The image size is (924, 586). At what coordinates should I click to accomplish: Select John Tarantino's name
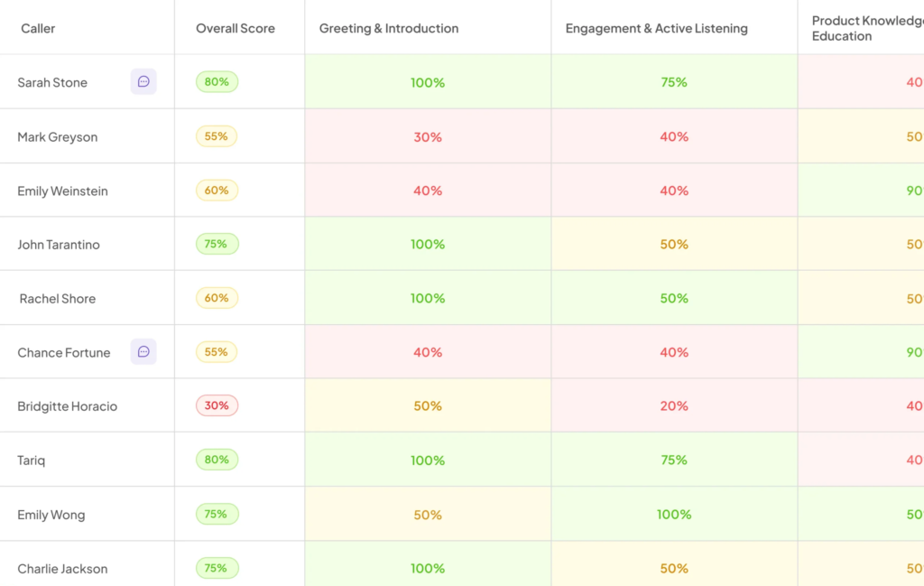(59, 245)
